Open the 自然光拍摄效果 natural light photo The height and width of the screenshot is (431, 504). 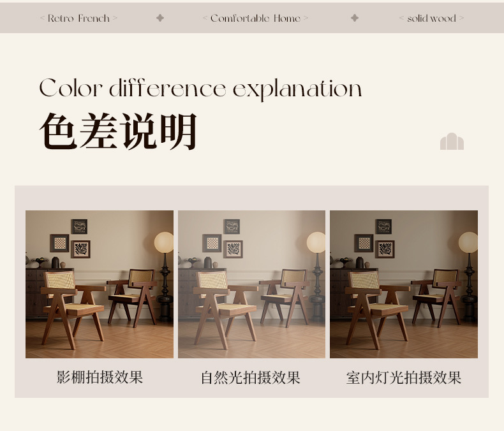pyautogui.click(x=251, y=284)
